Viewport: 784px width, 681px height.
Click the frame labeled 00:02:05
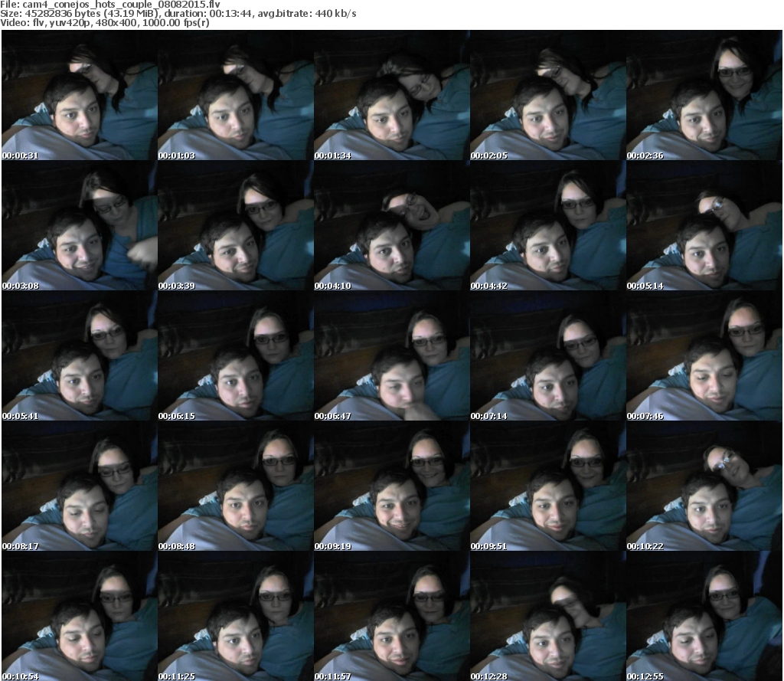point(548,95)
